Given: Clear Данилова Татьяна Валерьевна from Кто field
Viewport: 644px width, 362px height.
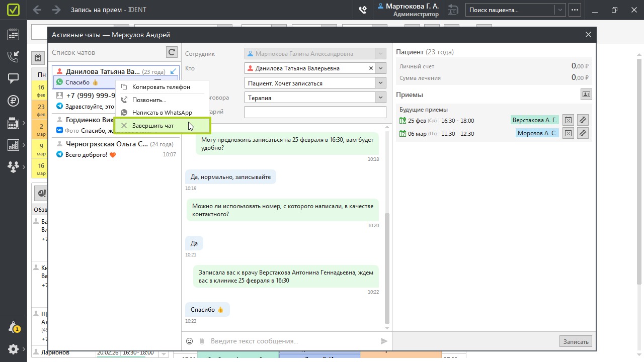Looking at the screenshot, I should 371,68.
